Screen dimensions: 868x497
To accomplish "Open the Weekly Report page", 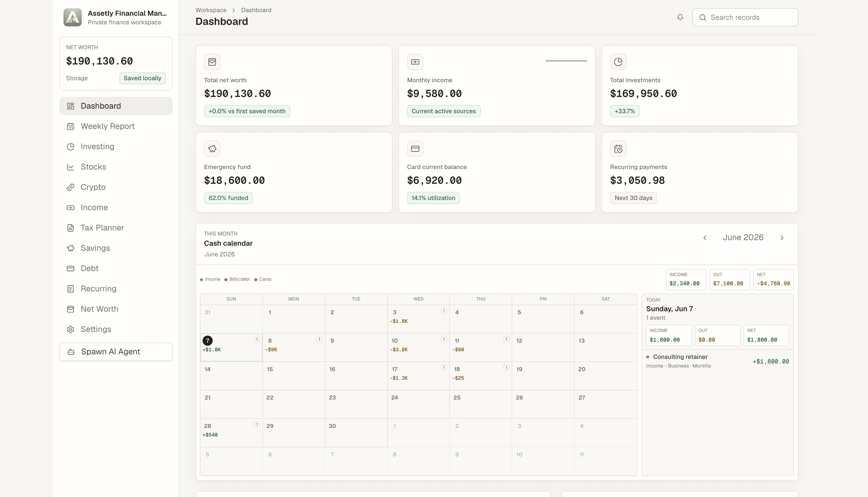I will click(x=116, y=126).
